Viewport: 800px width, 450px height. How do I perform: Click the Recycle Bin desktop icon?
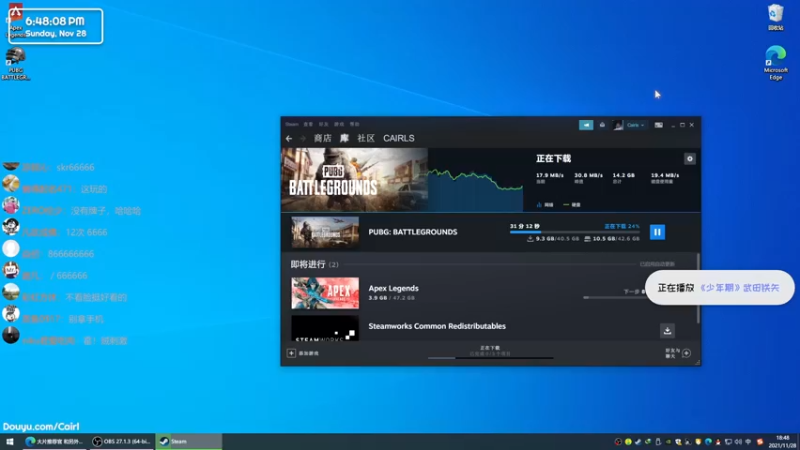pyautogui.click(x=776, y=18)
